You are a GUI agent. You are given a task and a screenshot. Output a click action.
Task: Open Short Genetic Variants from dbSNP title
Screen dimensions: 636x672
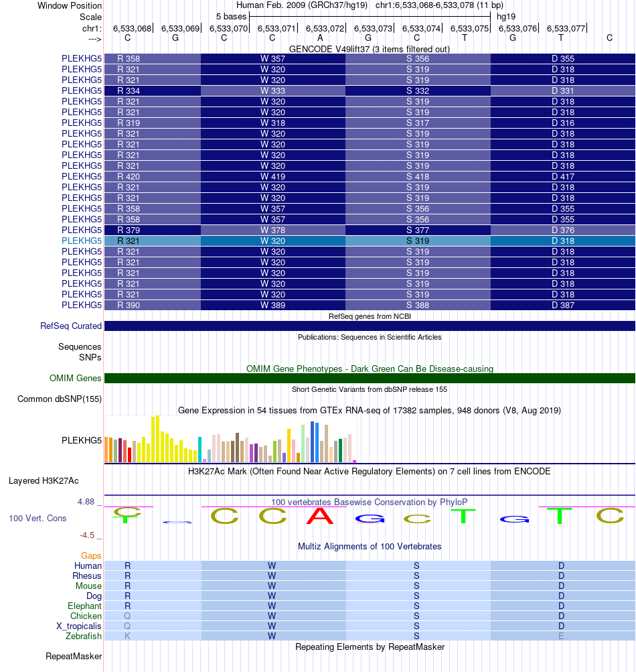pyautogui.click(x=370, y=389)
